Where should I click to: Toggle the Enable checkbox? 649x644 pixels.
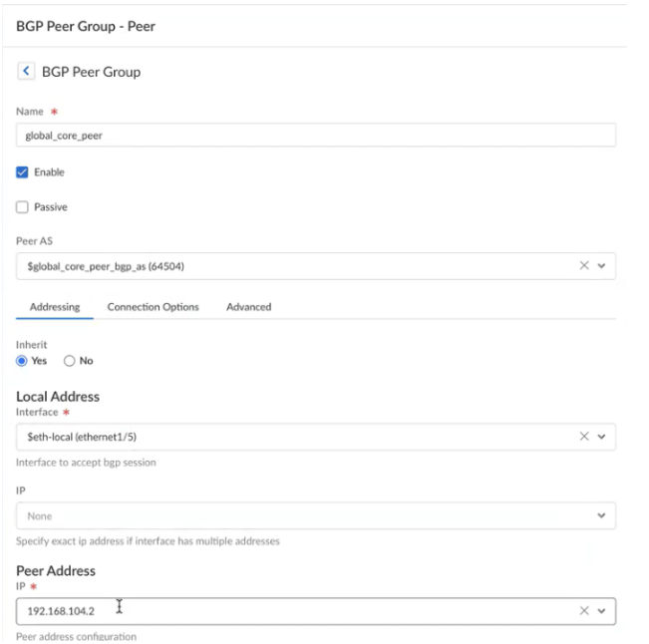23,172
